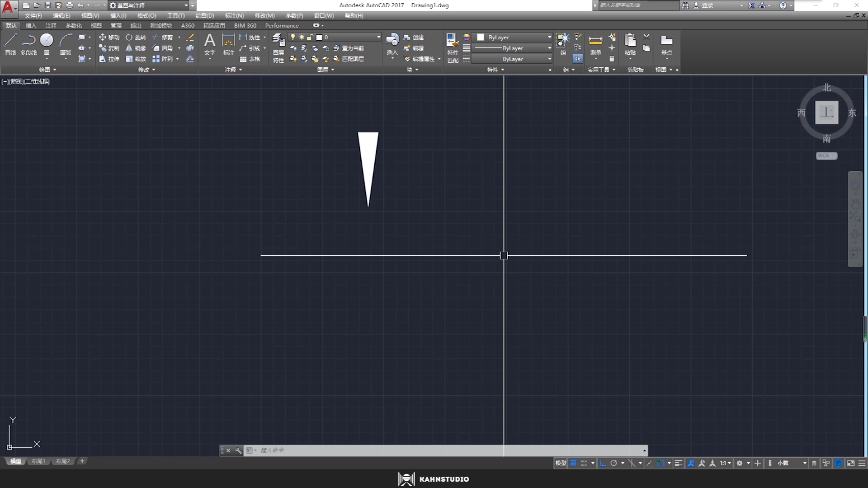
Task: Switch to the 参数化 ribbon tab
Action: 74,25
